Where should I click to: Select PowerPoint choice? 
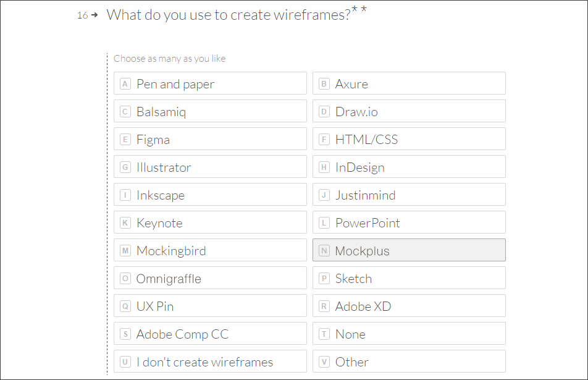(409, 222)
